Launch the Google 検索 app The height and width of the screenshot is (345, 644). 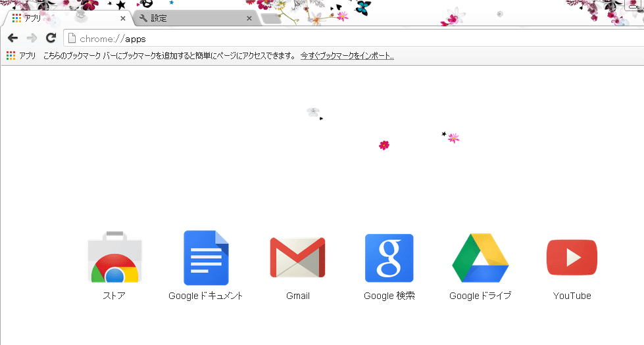click(x=389, y=258)
